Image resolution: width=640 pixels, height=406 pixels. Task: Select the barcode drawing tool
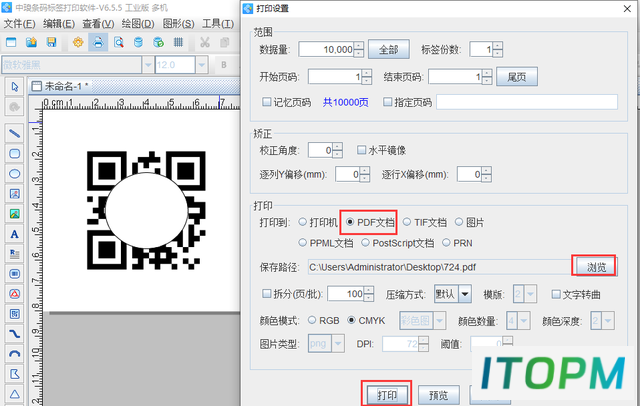point(15,274)
